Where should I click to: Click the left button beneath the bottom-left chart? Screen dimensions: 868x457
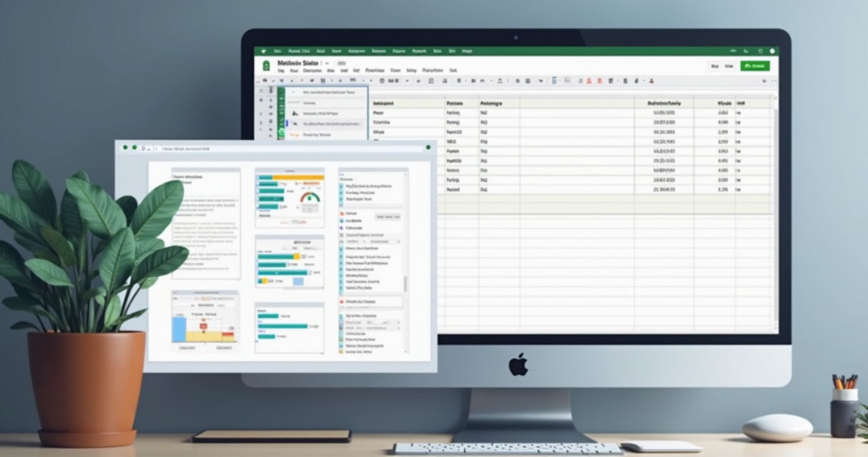tap(187, 348)
